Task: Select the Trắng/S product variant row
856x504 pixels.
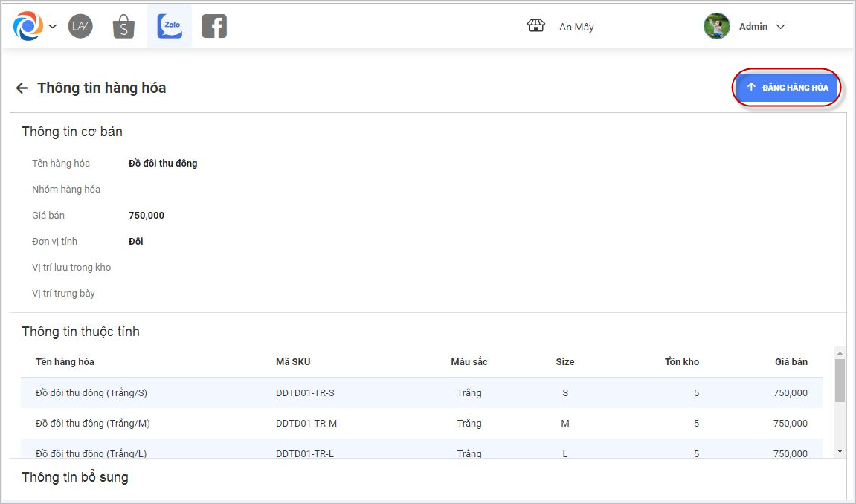Action: point(421,392)
